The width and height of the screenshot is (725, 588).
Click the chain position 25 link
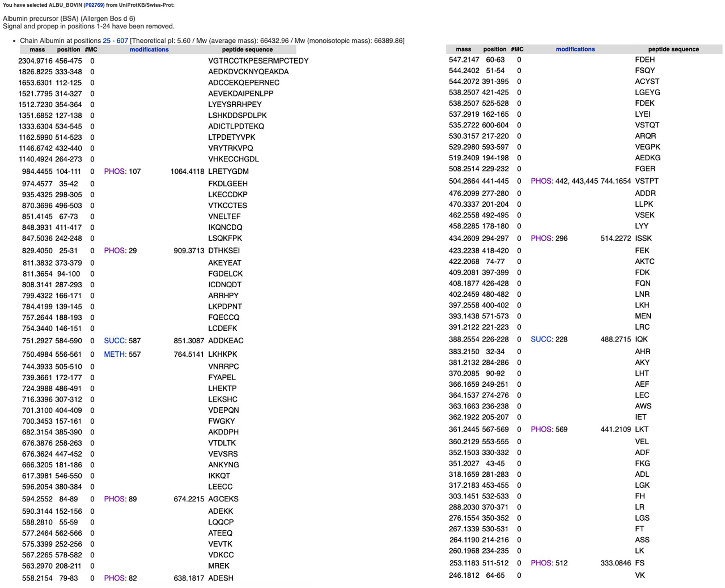coord(106,41)
